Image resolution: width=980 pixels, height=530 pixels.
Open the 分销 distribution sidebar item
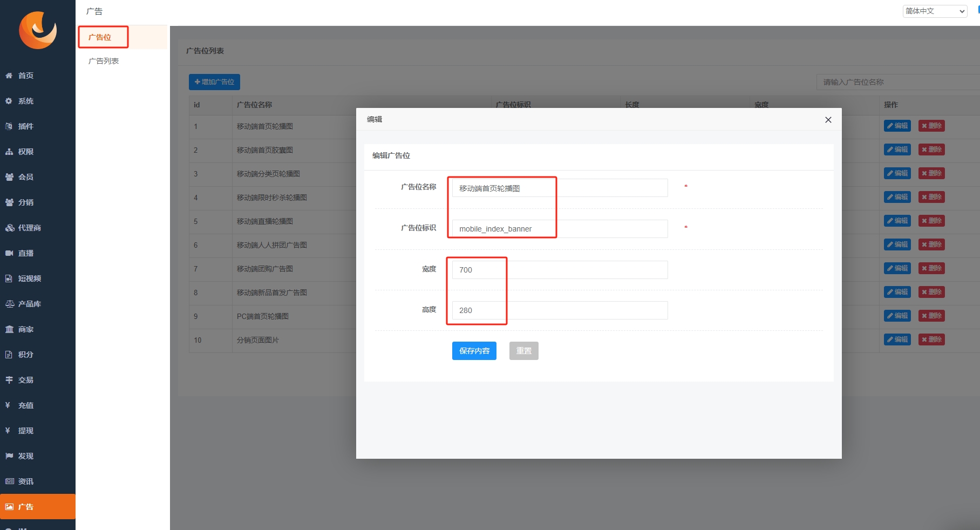coord(38,202)
